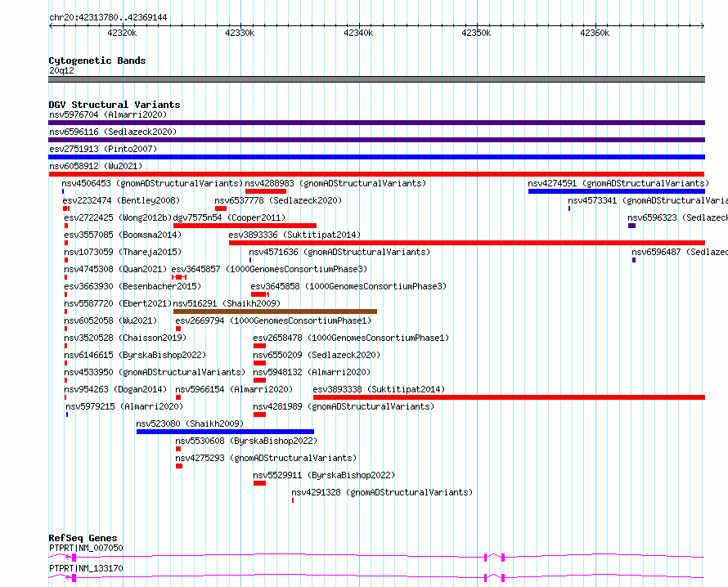This screenshot has height=587, width=728.
Task: Click the nsv4275293 gnomAD label
Action: (266, 458)
